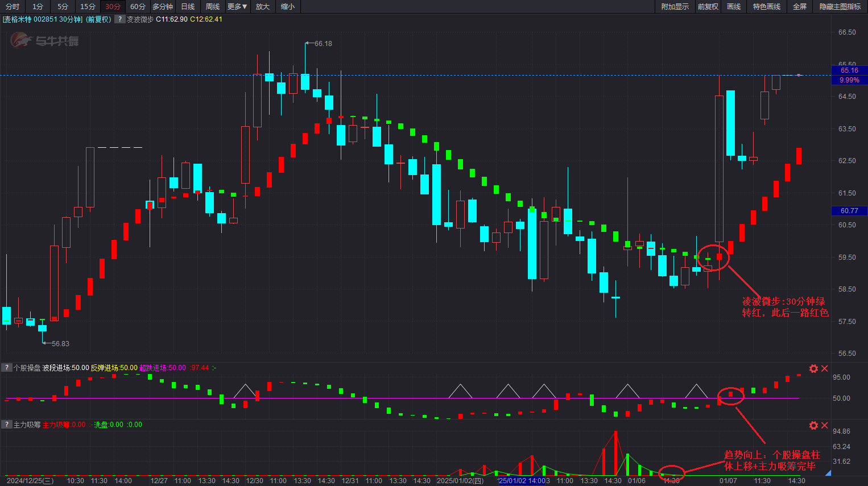This screenshot has width=868, height=486.
Task: Switch to the 分时 intraday view
Action: pos(13,7)
